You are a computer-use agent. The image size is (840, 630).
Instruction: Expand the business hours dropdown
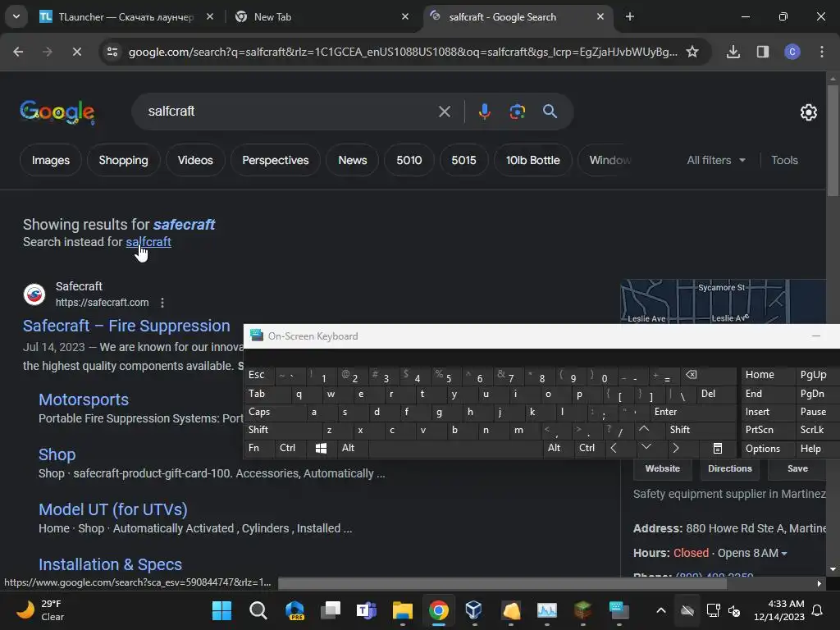[x=783, y=554]
